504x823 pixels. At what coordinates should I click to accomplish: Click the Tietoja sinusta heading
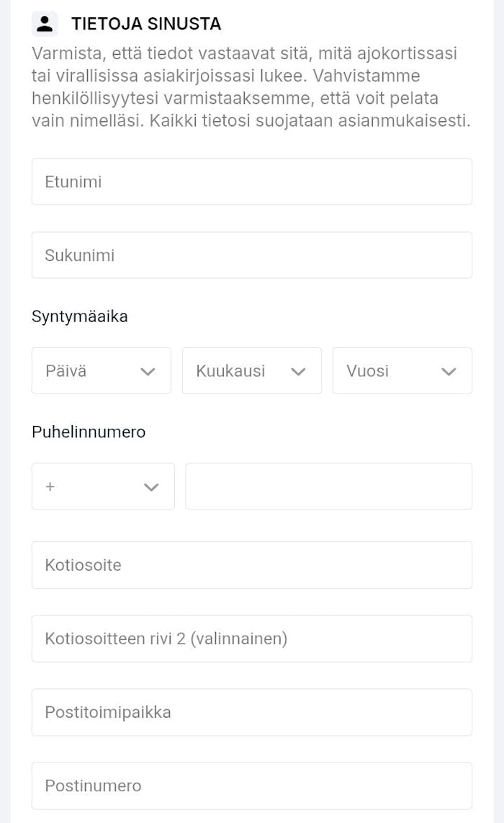pos(146,24)
